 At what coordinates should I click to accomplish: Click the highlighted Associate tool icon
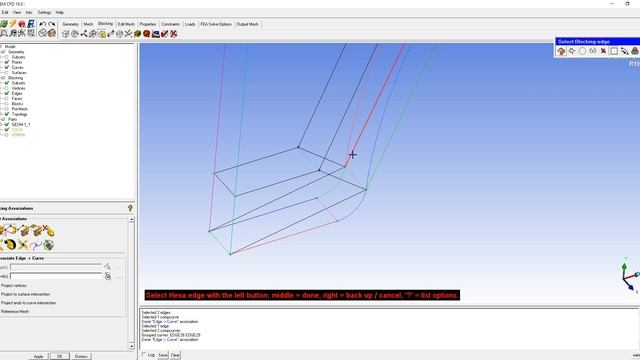tap(102, 34)
